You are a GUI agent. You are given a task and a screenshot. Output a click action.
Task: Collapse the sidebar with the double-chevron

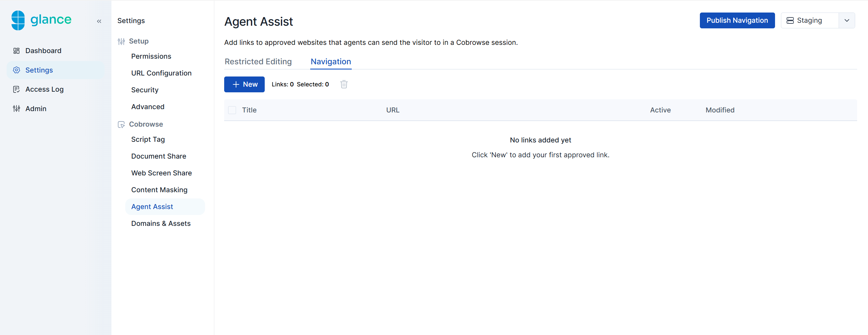click(x=99, y=21)
